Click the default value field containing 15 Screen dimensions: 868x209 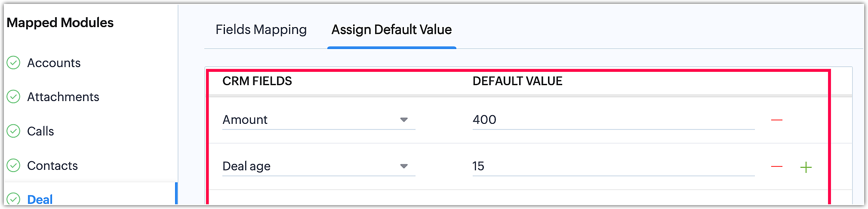(x=613, y=166)
